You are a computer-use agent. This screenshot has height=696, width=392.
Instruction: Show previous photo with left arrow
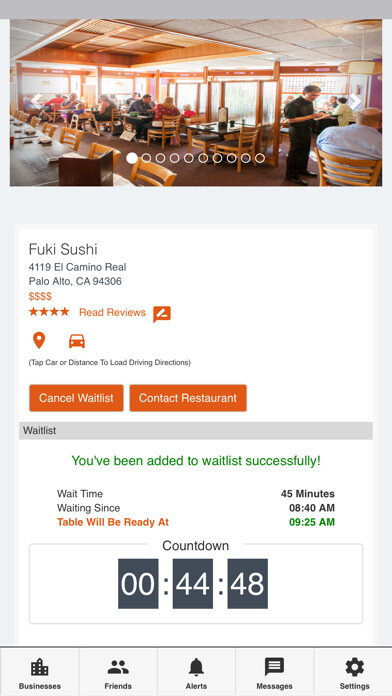tap(37, 102)
